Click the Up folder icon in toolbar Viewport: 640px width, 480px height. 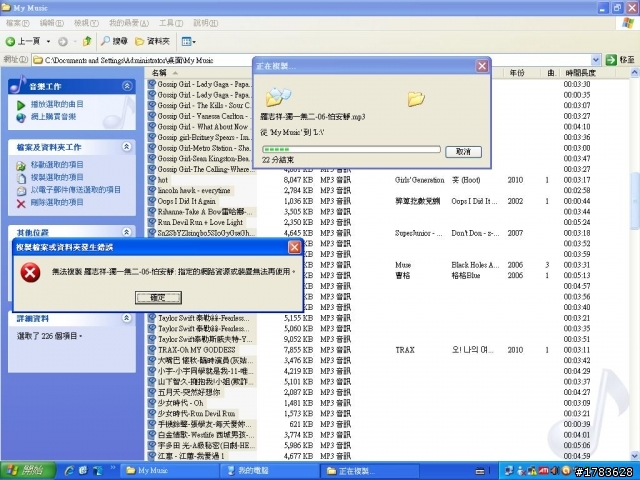87,41
